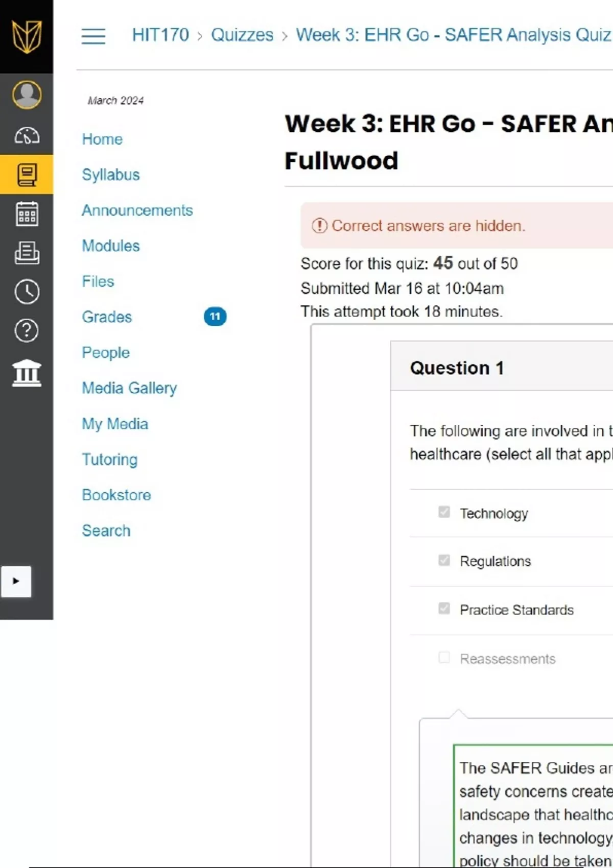Go to Quizzes breadcrumb link

click(x=242, y=35)
